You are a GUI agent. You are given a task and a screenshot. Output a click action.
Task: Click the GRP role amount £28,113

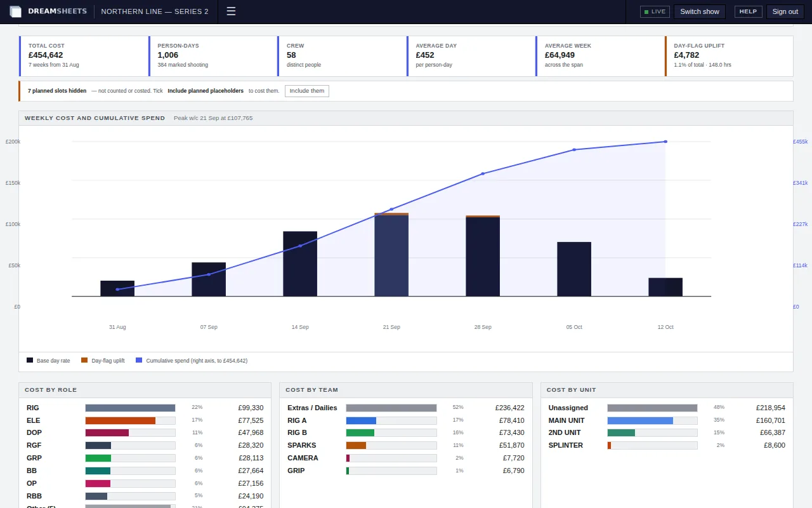pyautogui.click(x=251, y=458)
